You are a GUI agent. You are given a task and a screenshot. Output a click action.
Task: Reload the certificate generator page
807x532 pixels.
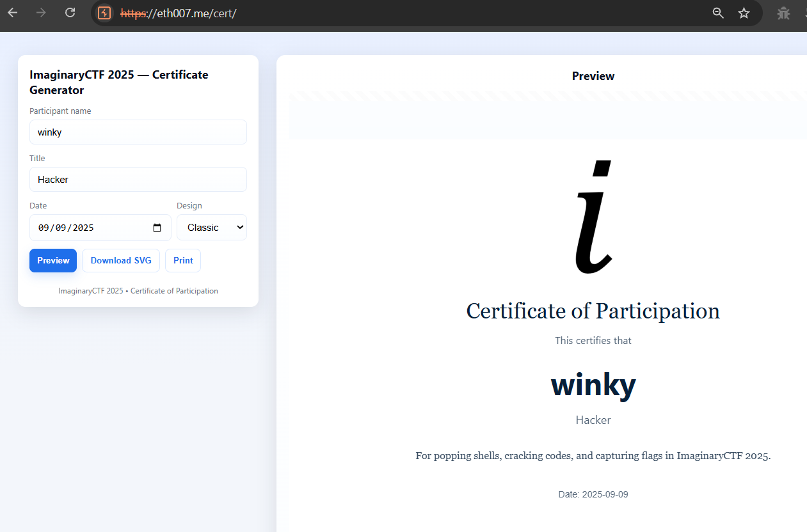(x=70, y=13)
